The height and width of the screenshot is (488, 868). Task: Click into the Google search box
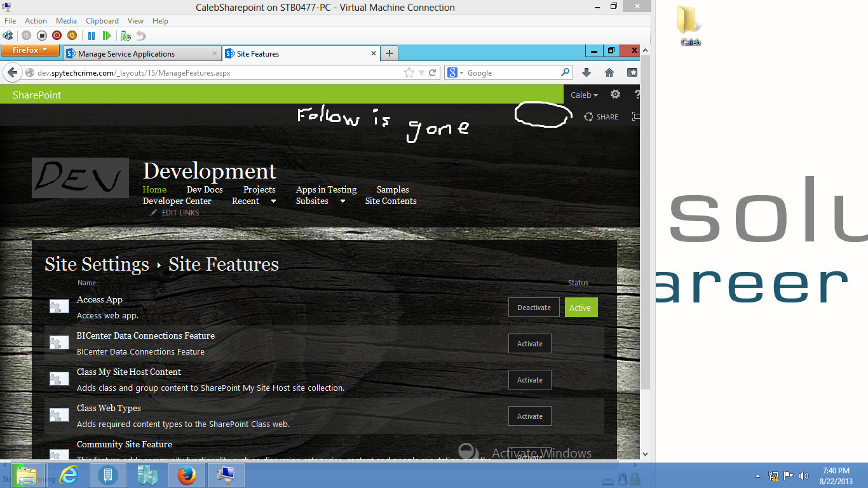pyautogui.click(x=512, y=73)
